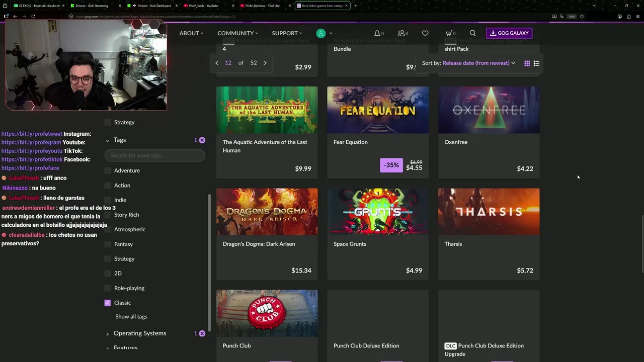This screenshot has height=362, width=644.
Task: Check the Adventure tag checkbox
Action: coord(107,170)
